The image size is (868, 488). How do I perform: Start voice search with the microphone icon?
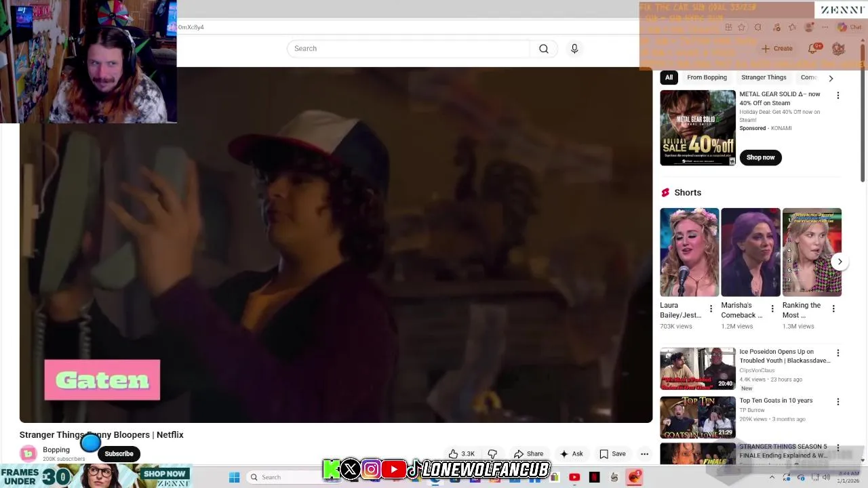click(574, 49)
